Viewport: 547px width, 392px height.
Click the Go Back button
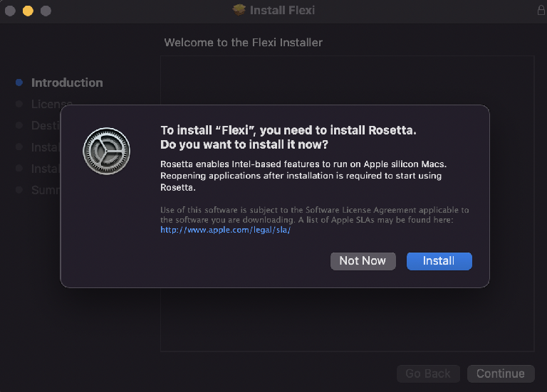coord(428,374)
